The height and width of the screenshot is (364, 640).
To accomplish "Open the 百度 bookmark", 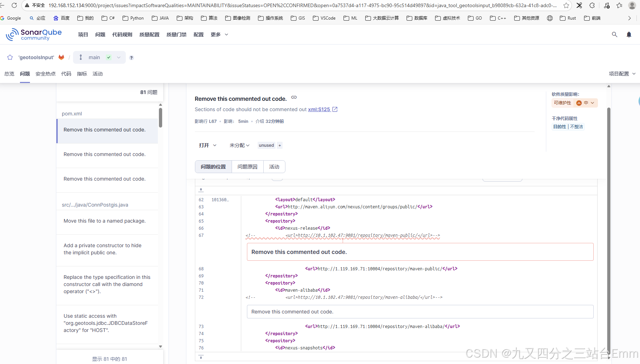I will pyautogui.click(x=61, y=18).
